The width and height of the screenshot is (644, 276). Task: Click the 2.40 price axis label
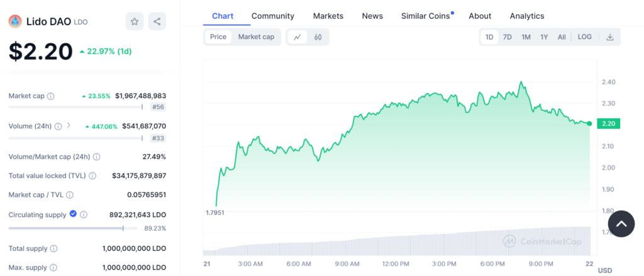click(608, 82)
